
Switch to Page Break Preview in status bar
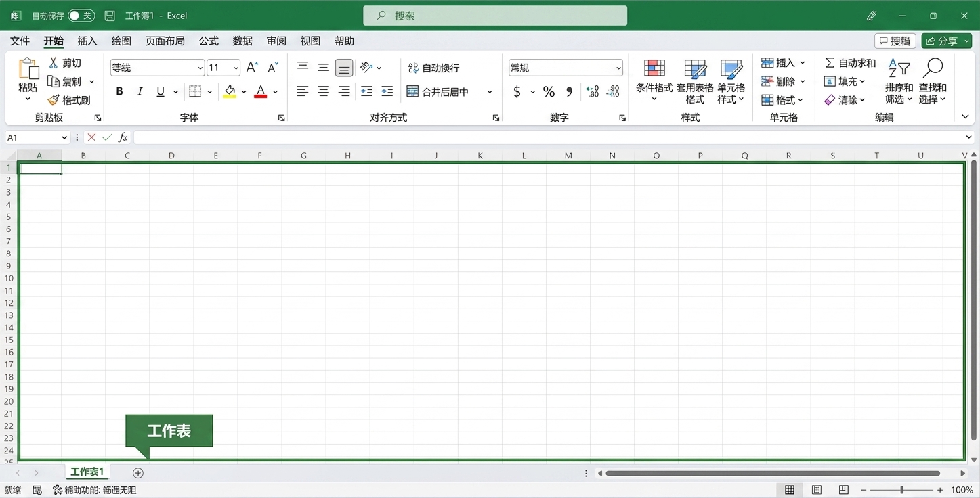844,490
